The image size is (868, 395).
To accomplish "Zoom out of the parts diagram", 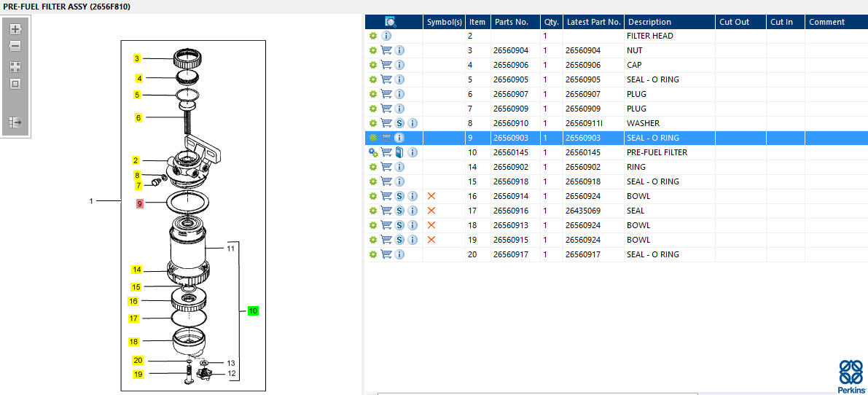I will 15,46.
